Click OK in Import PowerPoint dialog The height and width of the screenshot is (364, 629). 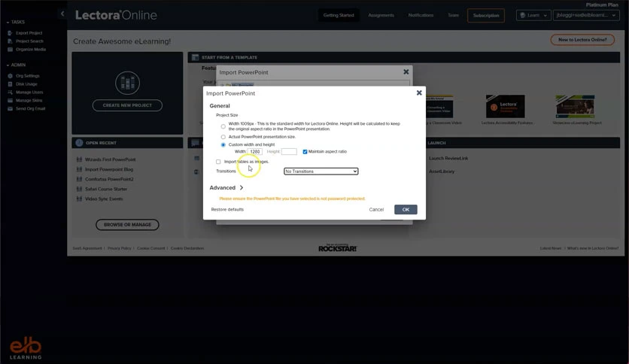click(406, 210)
